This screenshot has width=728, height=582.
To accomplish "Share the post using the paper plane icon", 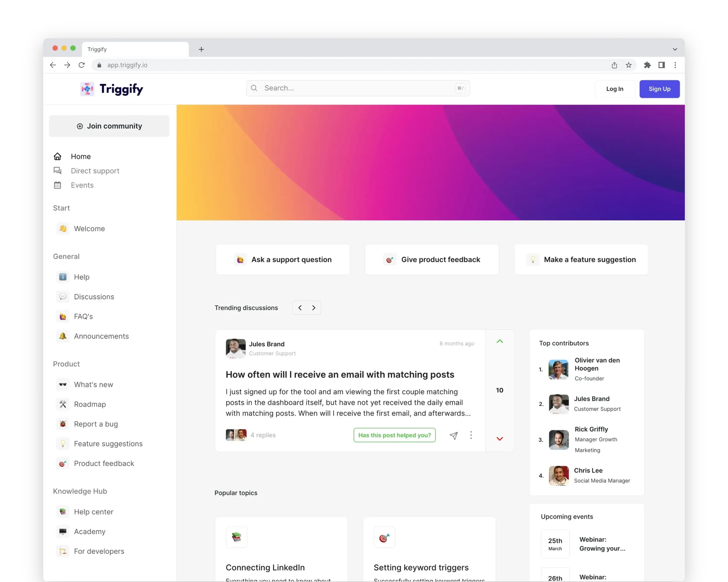I will point(454,436).
